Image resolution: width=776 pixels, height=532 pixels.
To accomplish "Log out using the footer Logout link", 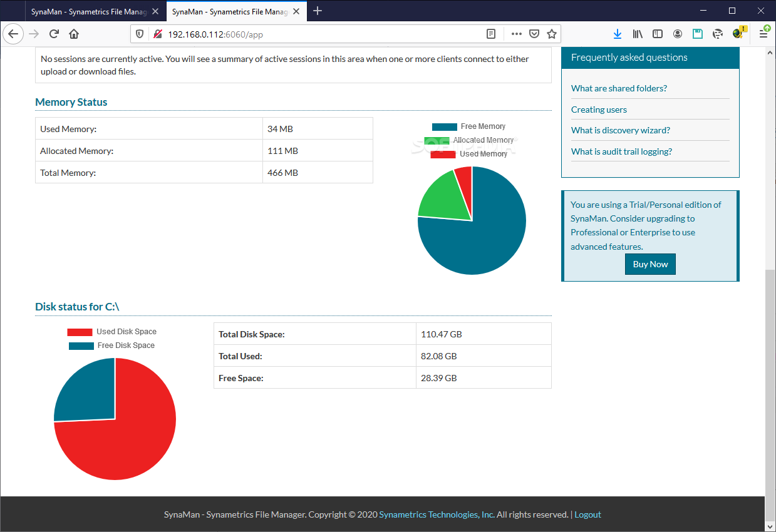I will point(587,514).
